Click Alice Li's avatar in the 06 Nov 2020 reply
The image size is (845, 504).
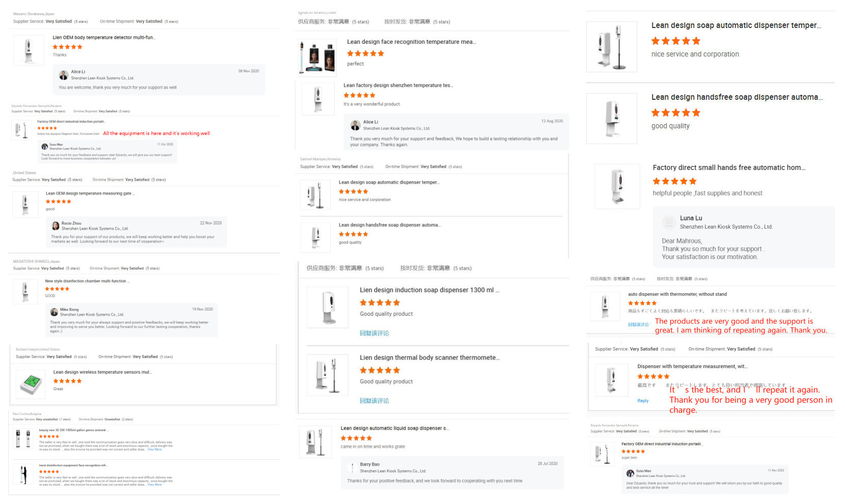(x=64, y=75)
